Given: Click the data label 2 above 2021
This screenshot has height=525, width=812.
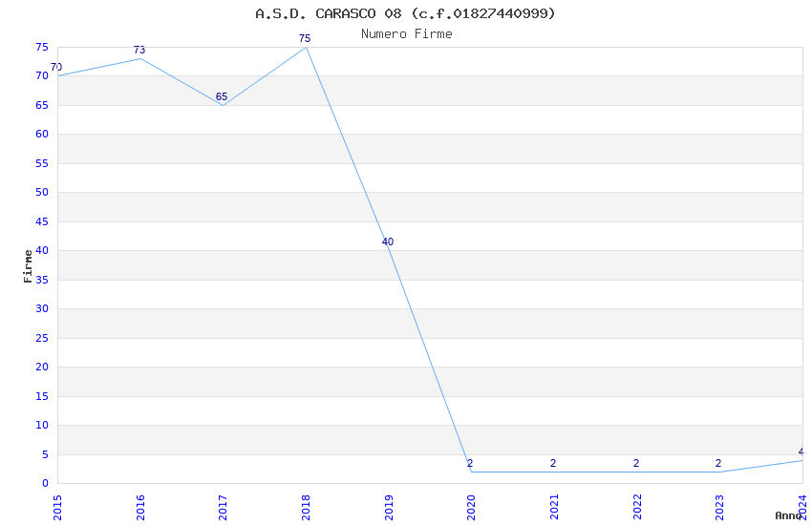Looking at the screenshot, I should pos(553,464).
